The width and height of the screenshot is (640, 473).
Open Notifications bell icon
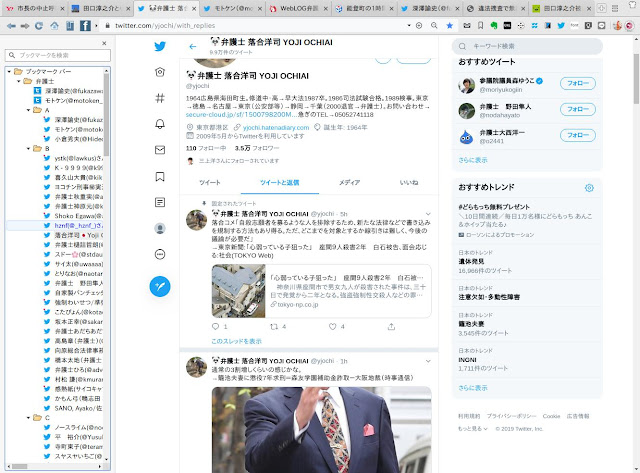160,124
